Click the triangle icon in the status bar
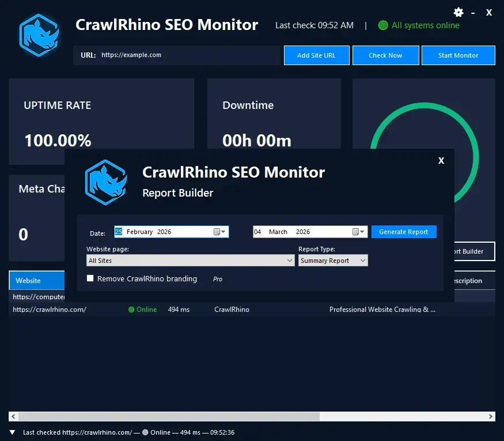The image size is (504, 441). [x=12, y=432]
